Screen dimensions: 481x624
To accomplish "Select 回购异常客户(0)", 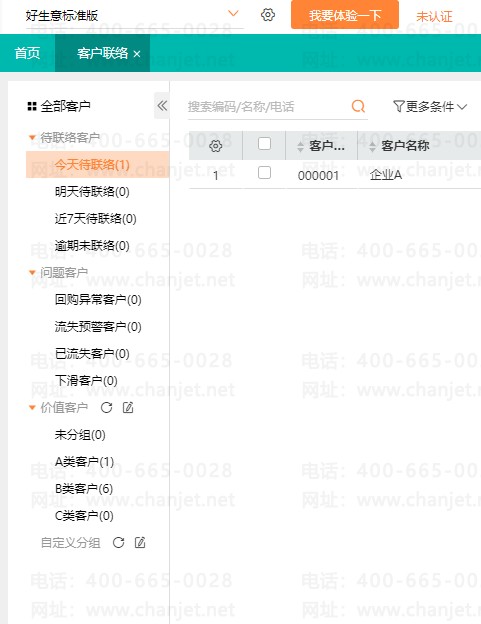I will tap(98, 299).
